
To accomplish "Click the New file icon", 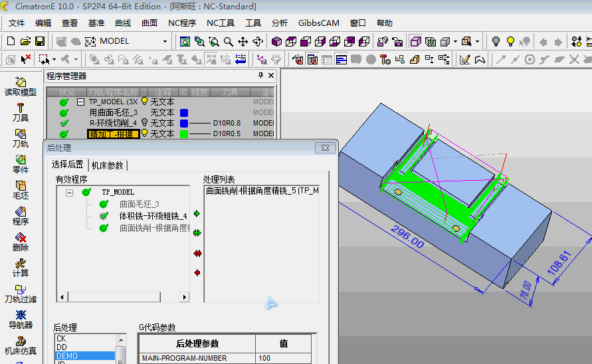I will [11, 41].
